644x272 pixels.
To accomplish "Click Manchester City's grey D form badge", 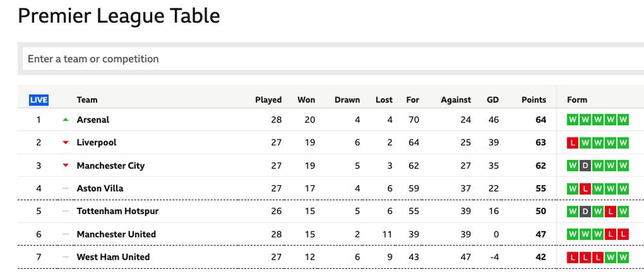I will point(585,166).
